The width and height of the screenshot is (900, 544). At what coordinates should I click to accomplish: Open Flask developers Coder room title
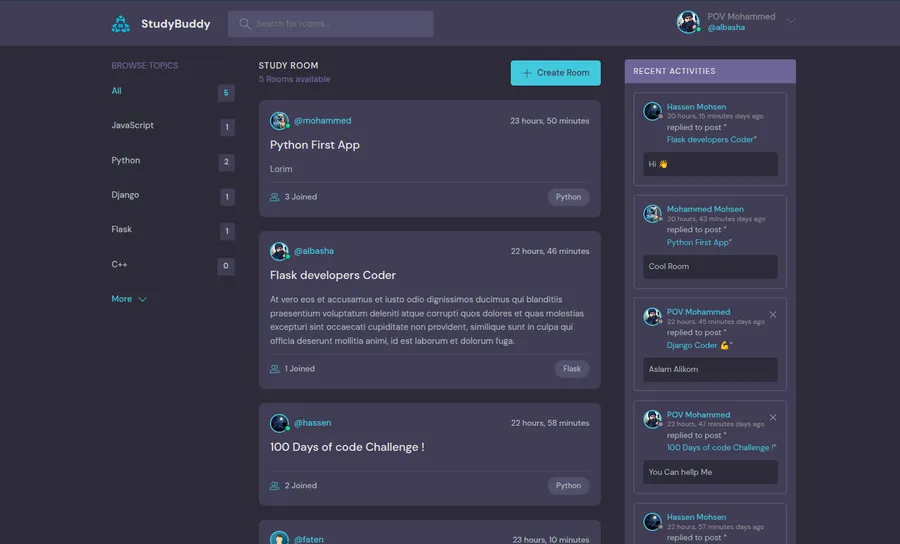[x=333, y=275]
